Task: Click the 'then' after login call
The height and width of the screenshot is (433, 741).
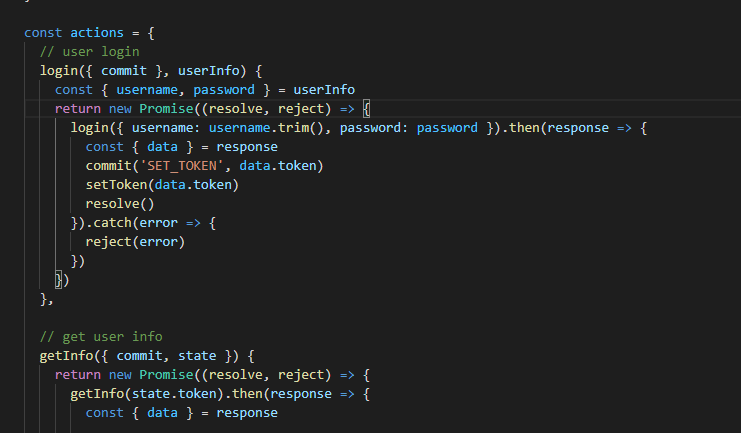Action: [524, 128]
